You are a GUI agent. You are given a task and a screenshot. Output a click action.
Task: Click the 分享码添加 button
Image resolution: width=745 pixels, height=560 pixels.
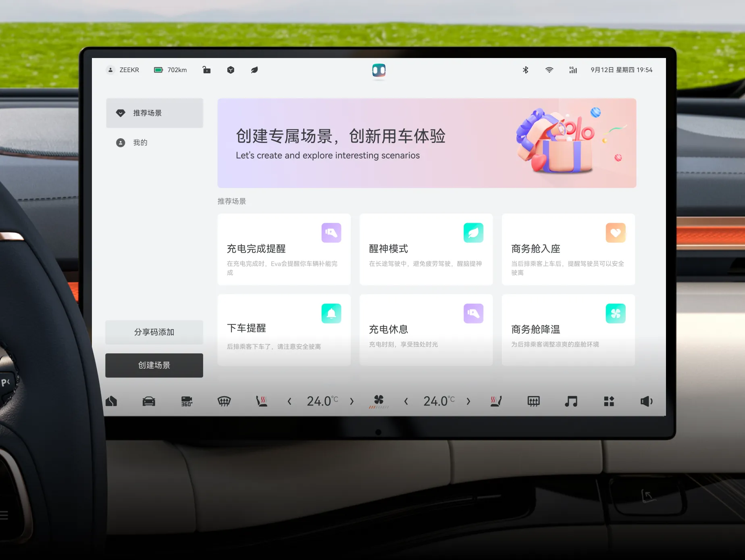154,332
